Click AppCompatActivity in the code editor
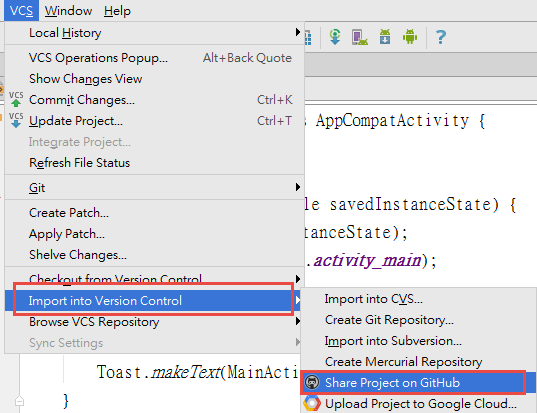 point(392,121)
